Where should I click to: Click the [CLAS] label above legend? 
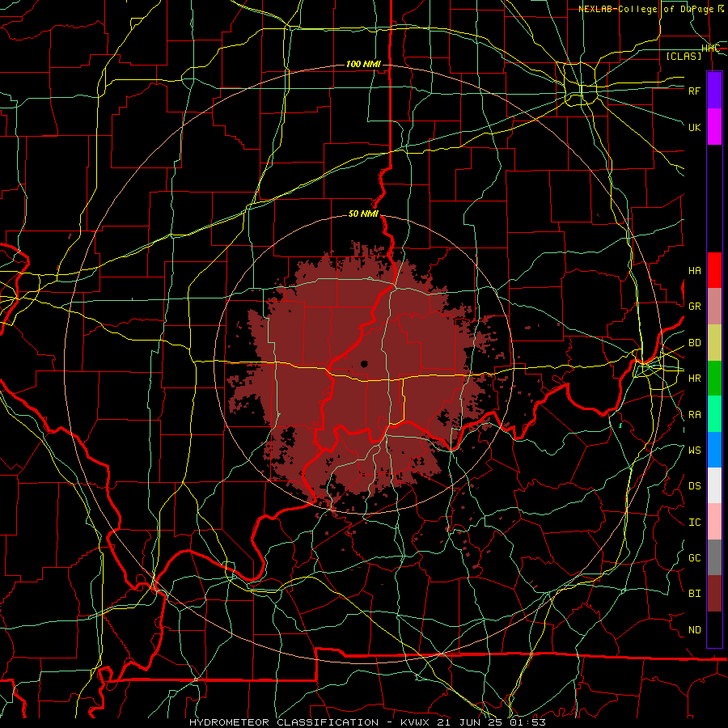(684, 56)
